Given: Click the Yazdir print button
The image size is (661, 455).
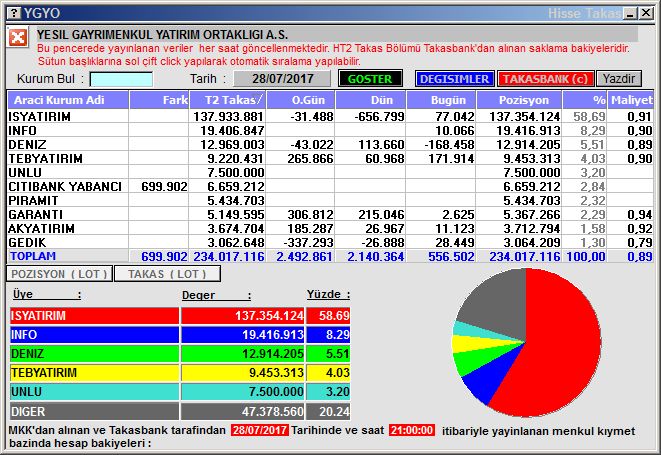Looking at the screenshot, I should point(619,79).
